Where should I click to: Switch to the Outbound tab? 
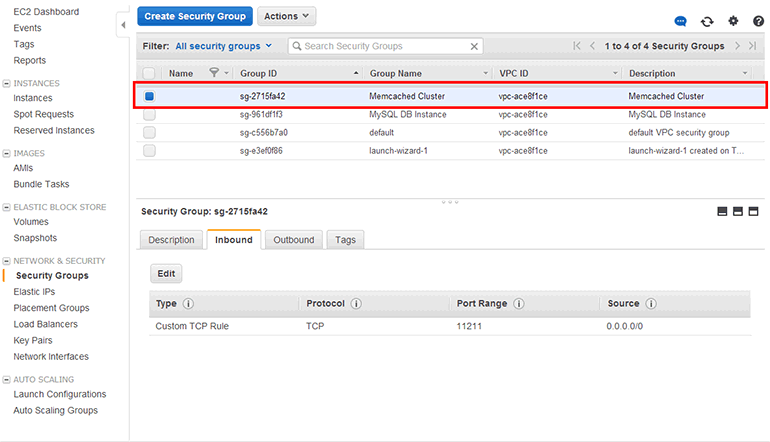click(293, 240)
